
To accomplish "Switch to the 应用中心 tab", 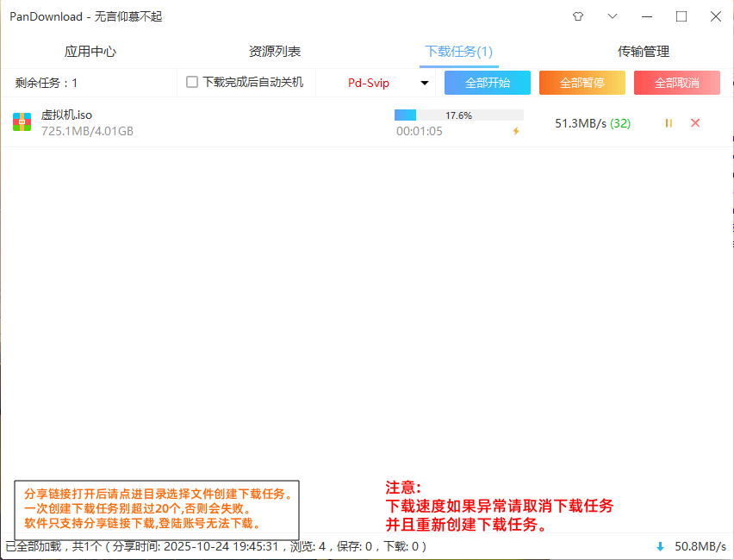I will (90, 52).
